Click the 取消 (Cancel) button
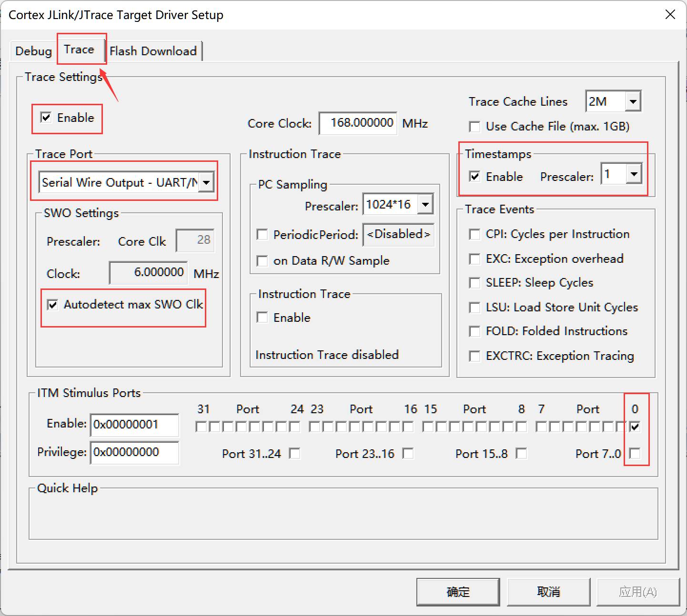687x616 pixels. (x=549, y=592)
